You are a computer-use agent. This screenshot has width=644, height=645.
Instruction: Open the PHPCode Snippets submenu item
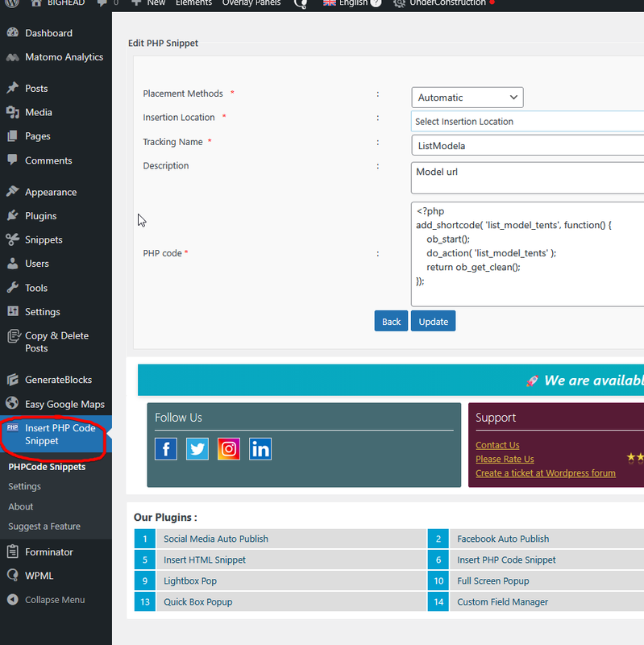[47, 467]
